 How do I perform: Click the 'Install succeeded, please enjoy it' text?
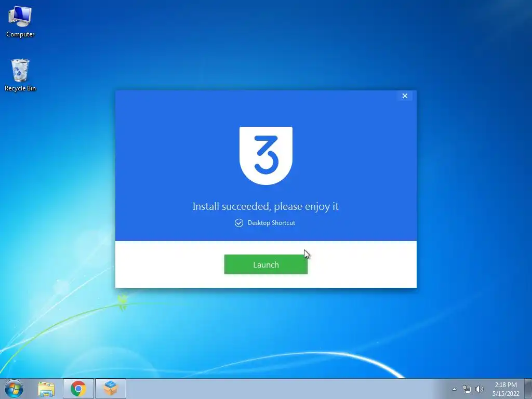pyautogui.click(x=265, y=206)
